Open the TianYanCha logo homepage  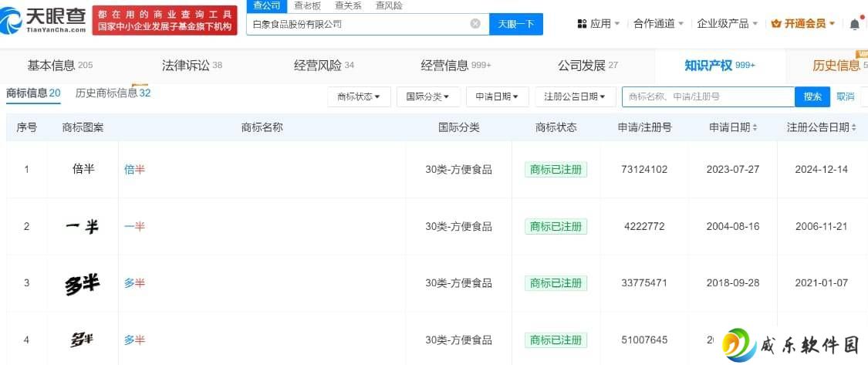click(43, 21)
